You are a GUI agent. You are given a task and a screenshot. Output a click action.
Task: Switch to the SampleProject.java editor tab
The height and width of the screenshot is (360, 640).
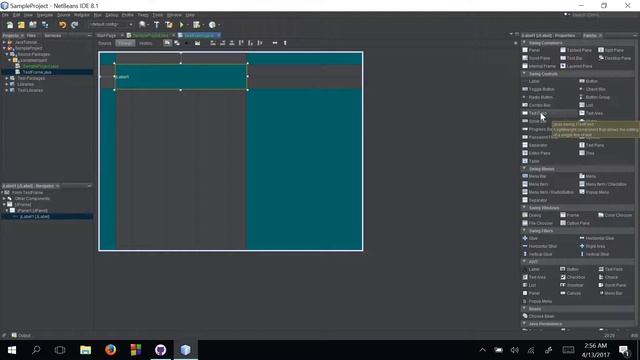tap(150, 36)
